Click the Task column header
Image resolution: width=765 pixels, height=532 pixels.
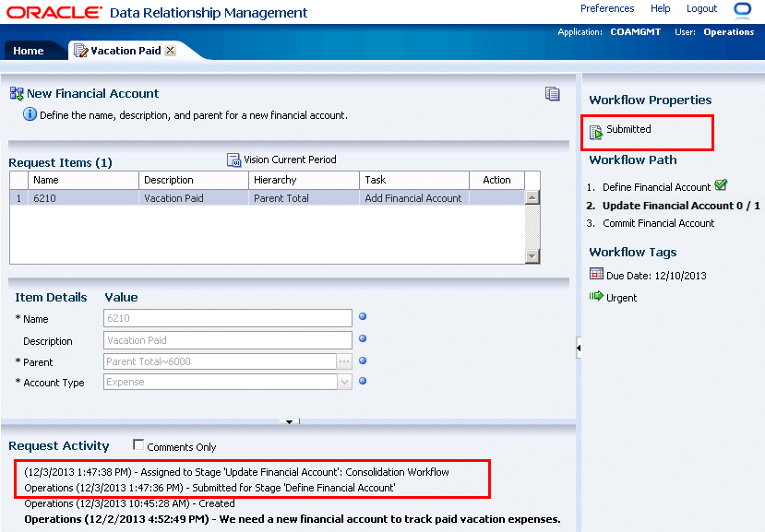pyautogui.click(x=414, y=180)
